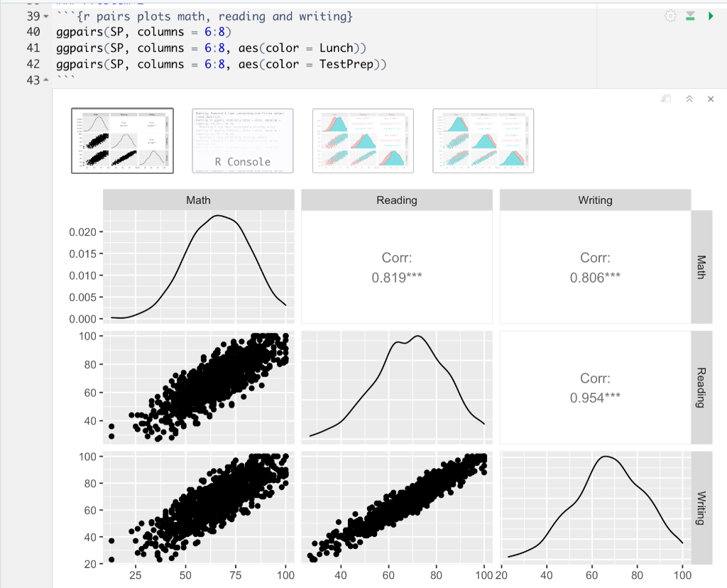
Task: Collapse code chunk at line 39
Action: (45, 17)
